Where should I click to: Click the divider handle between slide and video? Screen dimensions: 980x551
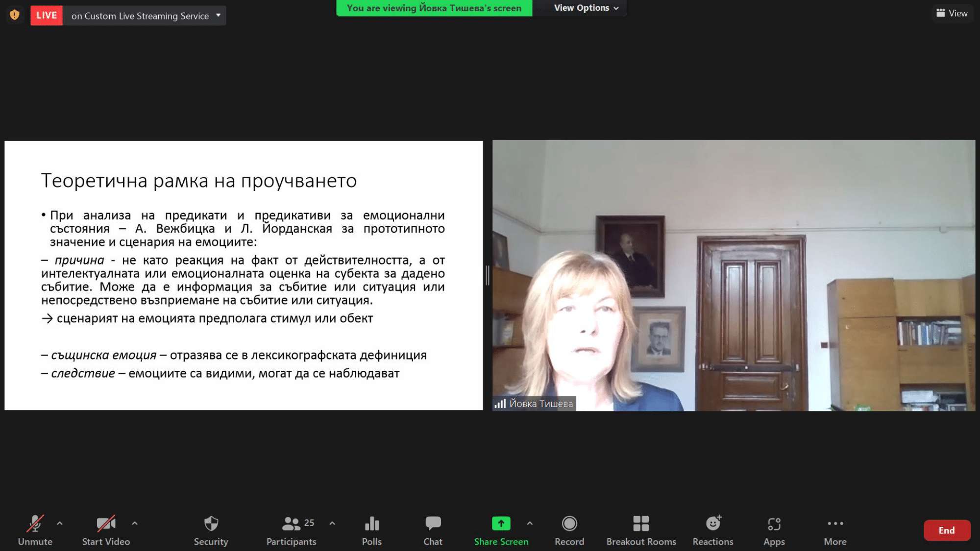[x=488, y=275]
